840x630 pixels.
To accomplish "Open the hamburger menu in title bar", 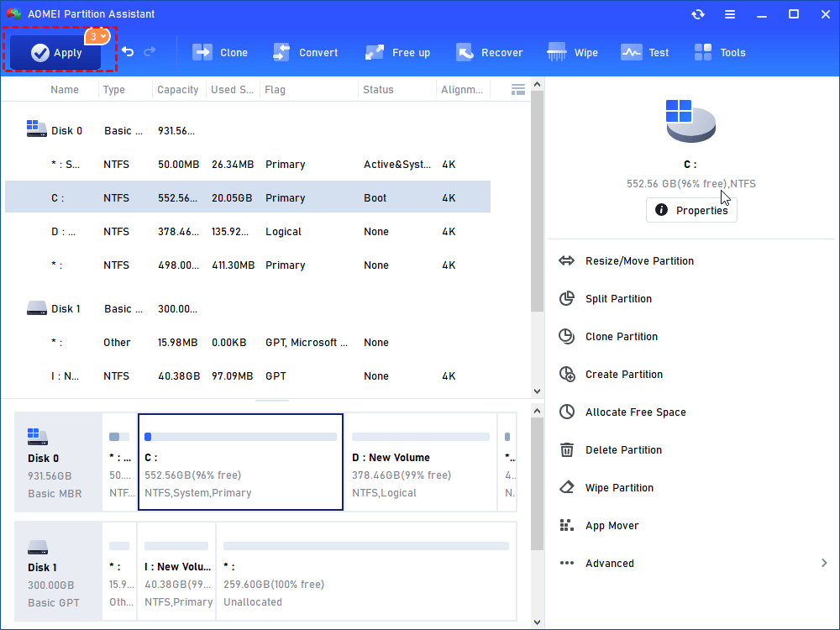I will click(x=730, y=14).
